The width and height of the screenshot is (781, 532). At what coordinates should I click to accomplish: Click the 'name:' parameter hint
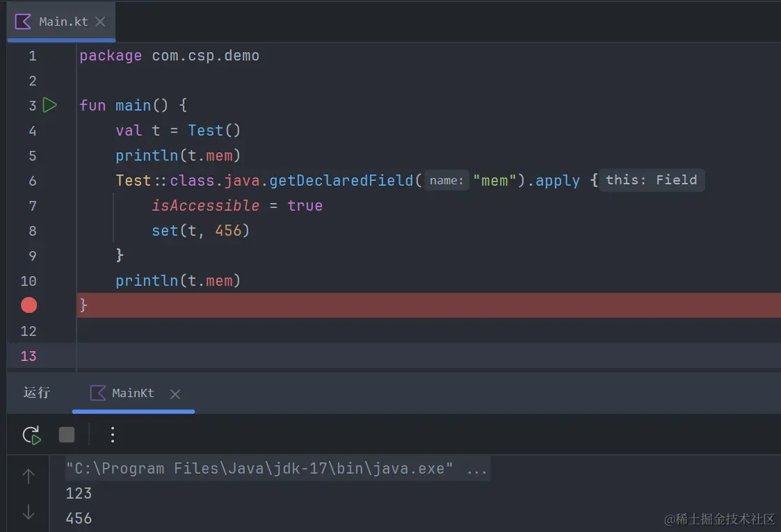[x=446, y=180]
